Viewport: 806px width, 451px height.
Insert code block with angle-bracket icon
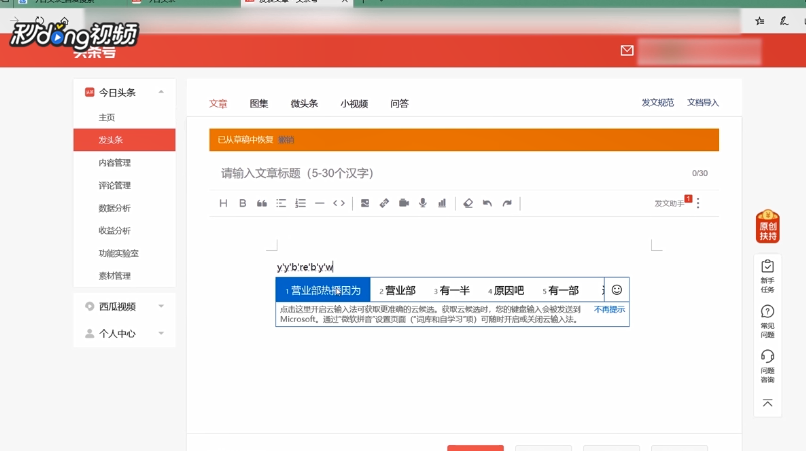click(x=339, y=203)
